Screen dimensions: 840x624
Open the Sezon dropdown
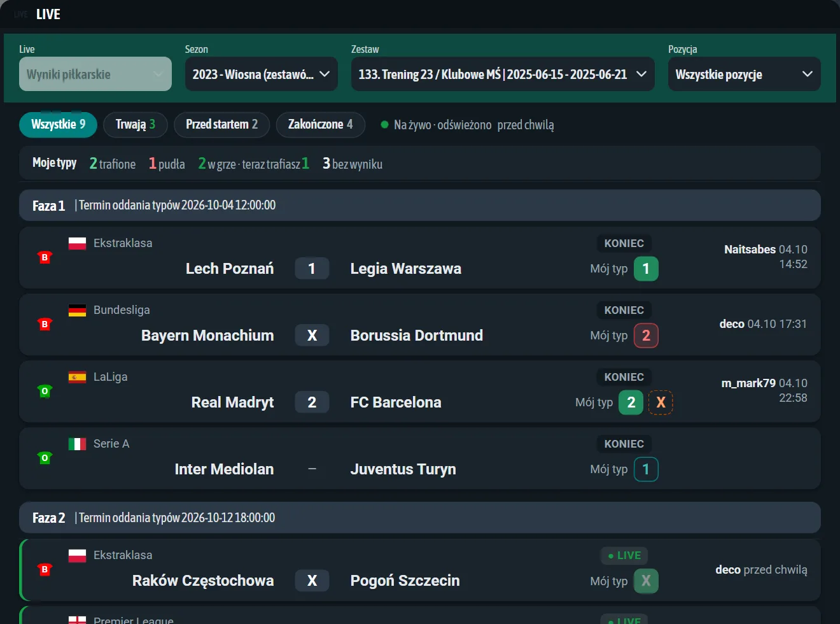(x=261, y=74)
